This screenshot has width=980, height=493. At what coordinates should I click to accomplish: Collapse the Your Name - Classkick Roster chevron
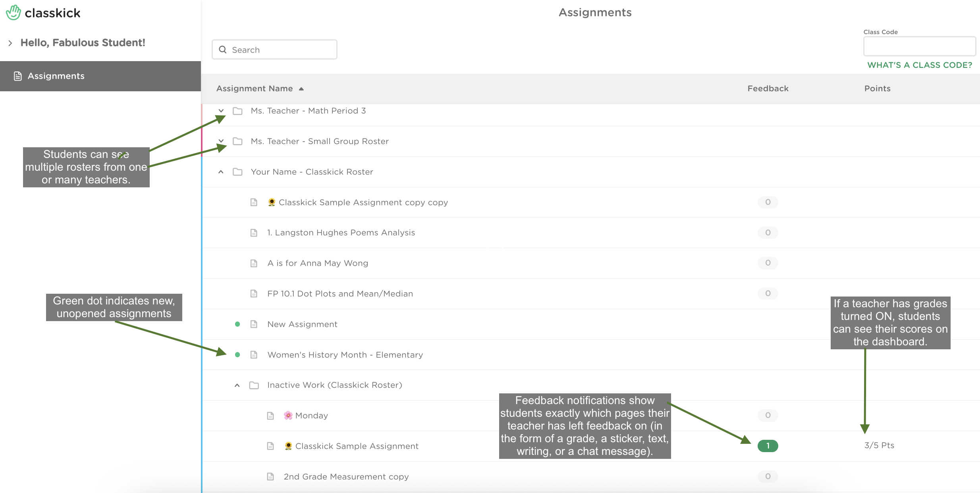[221, 172]
